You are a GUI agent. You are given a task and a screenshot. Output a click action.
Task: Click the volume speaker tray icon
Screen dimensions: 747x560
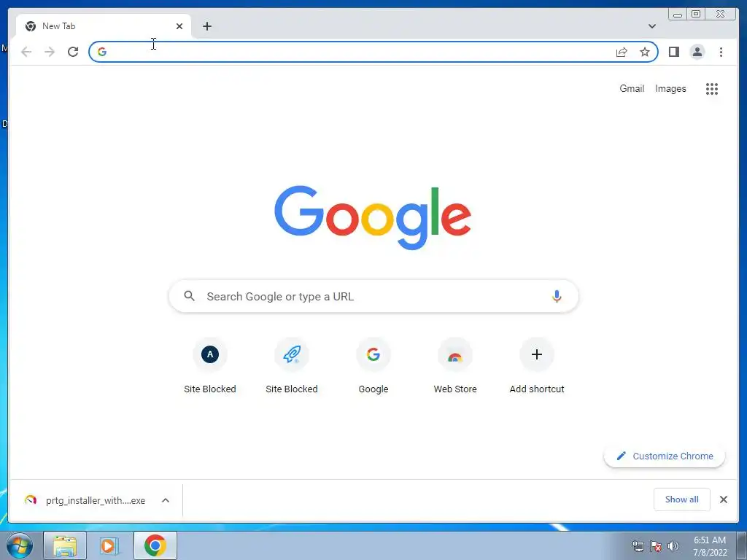pyautogui.click(x=673, y=546)
